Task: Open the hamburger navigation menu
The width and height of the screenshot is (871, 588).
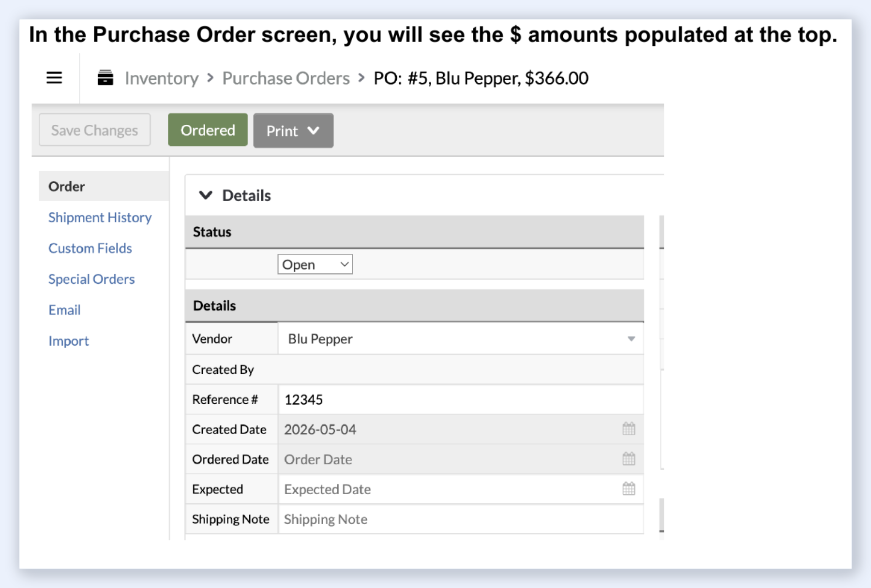Action: [54, 78]
